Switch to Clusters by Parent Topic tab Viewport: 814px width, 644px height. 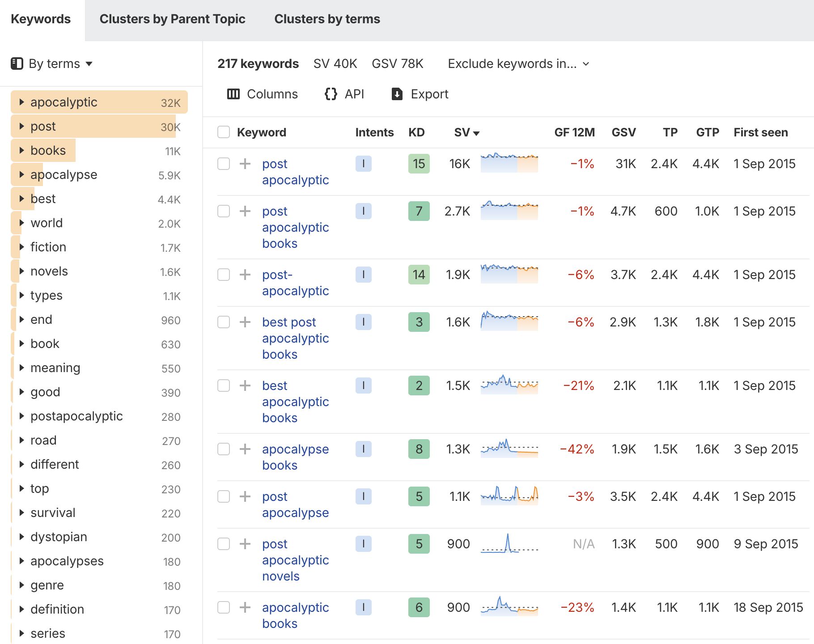[x=172, y=19]
